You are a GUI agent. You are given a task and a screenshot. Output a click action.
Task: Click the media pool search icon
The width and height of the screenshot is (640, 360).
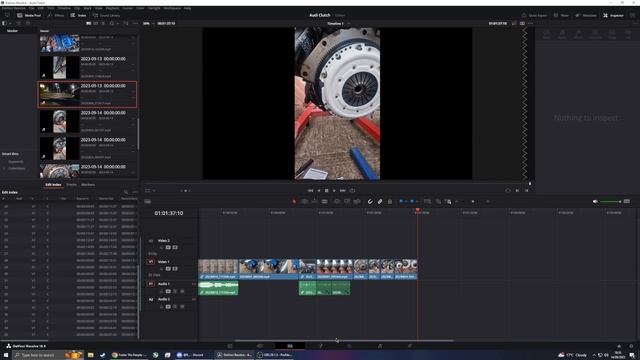tap(112, 23)
